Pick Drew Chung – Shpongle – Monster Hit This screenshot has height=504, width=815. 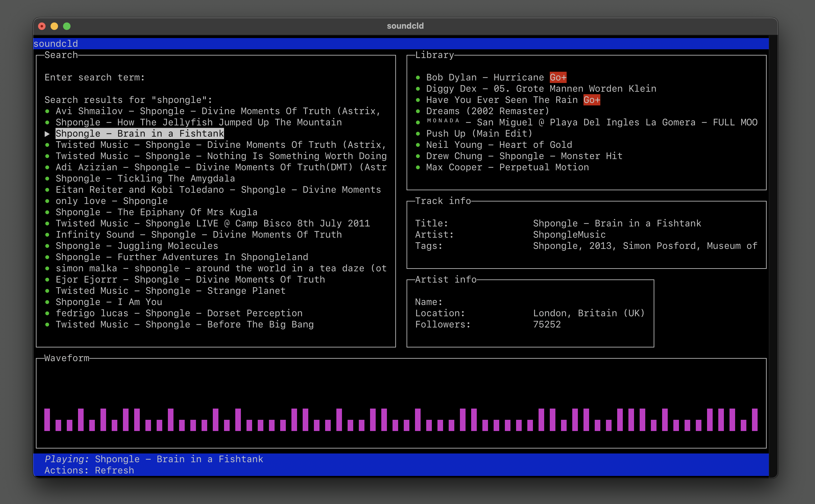tap(524, 156)
